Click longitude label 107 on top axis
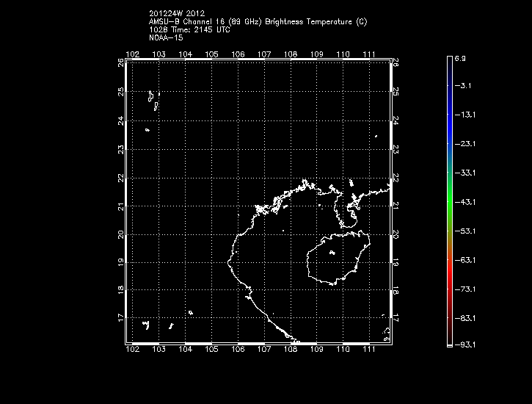This screenshot has width=532, height=404. (264, 54)
